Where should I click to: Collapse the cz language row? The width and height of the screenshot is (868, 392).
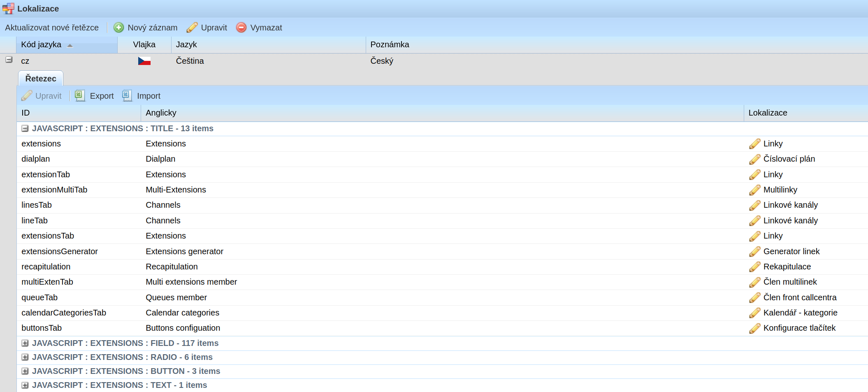coord(9,60)
